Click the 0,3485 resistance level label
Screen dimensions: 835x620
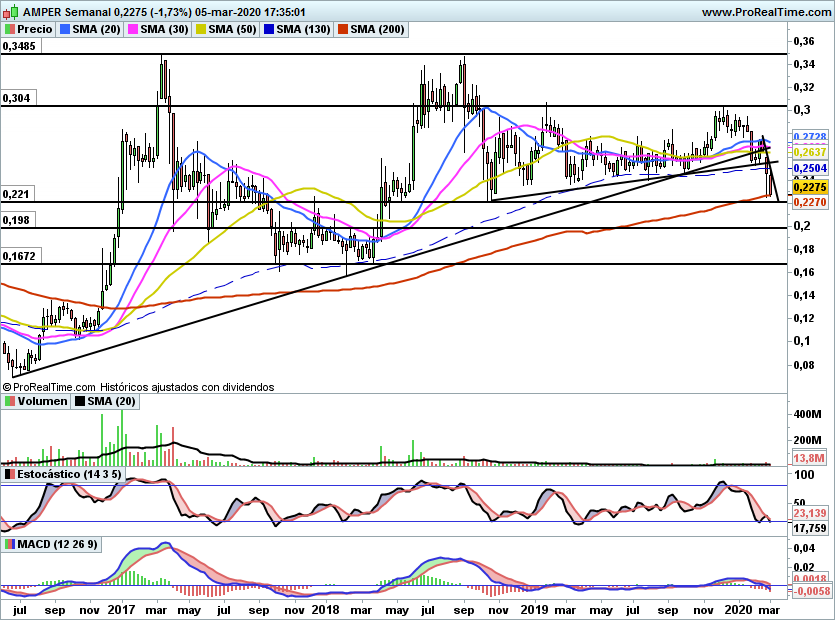20,46
